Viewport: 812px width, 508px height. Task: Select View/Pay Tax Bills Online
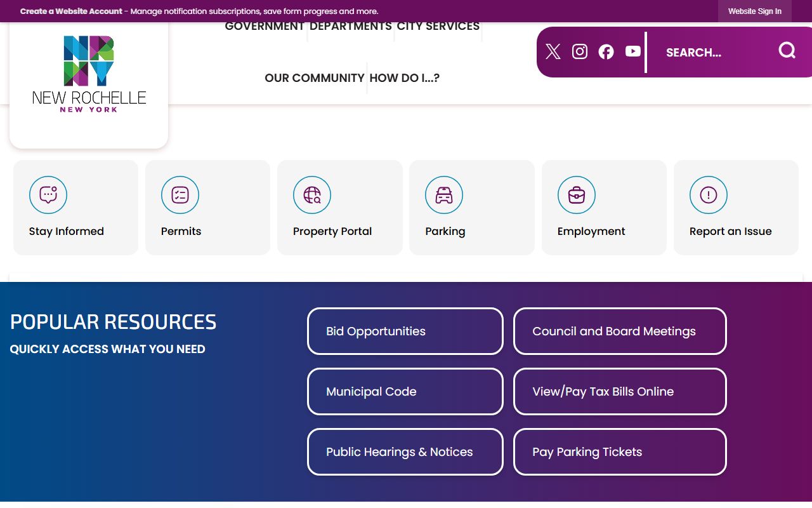620,392
